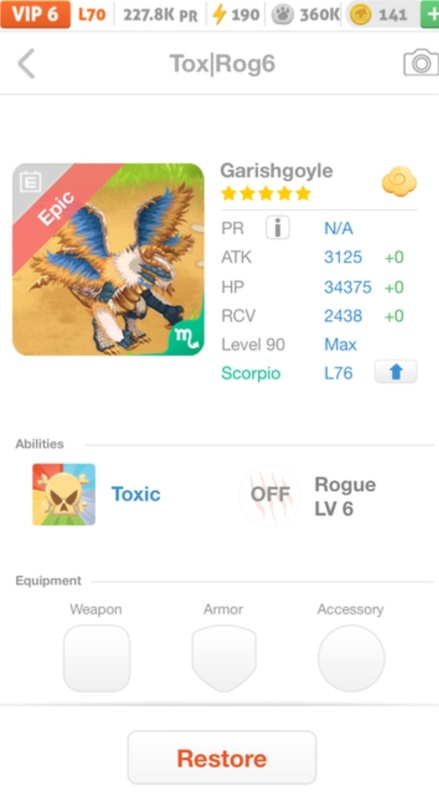Tap the golden cloud icon beside Garishgoyle
Viewport: 439px width, 800px height.
point(399,181)
